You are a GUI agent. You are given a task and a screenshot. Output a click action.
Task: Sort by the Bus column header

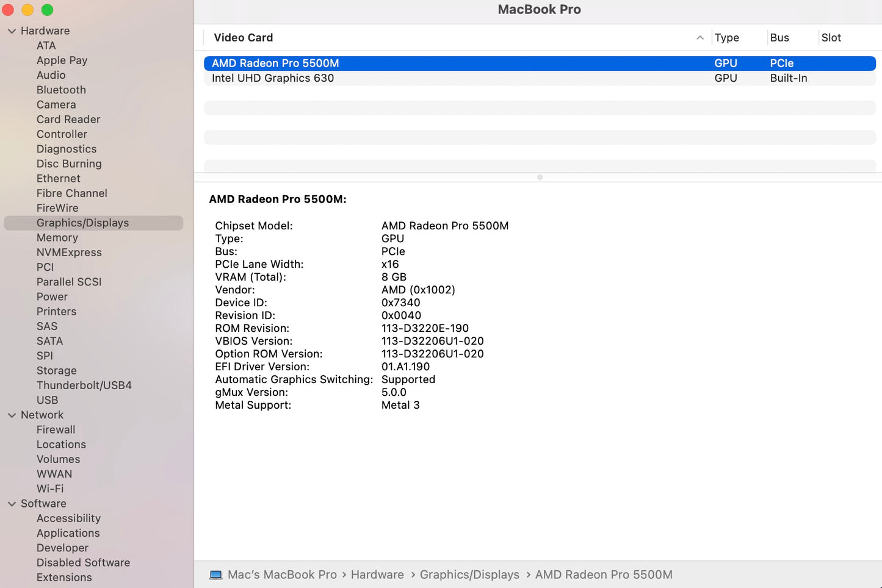click(x=779, y=37)
